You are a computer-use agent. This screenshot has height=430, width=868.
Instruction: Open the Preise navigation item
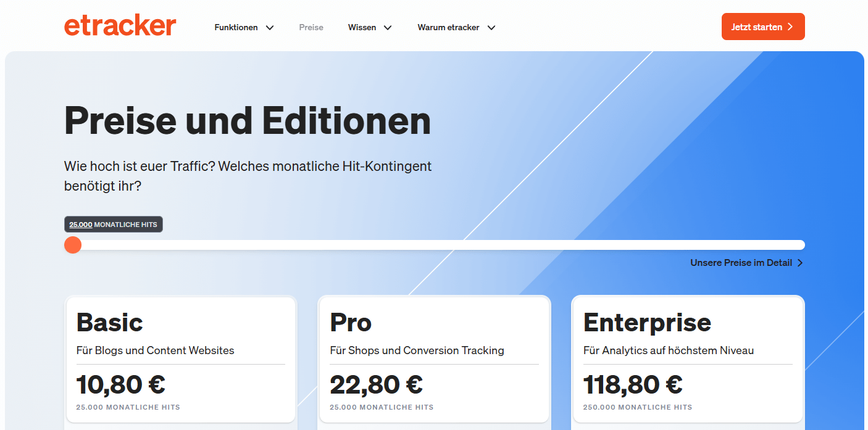[x=311, y=27]
